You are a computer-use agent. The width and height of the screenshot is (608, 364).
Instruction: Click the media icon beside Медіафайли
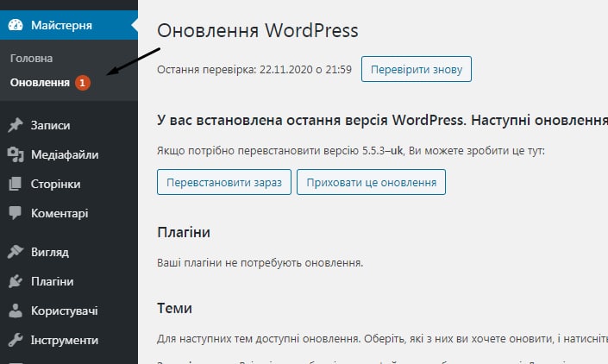tap(16, 154)
